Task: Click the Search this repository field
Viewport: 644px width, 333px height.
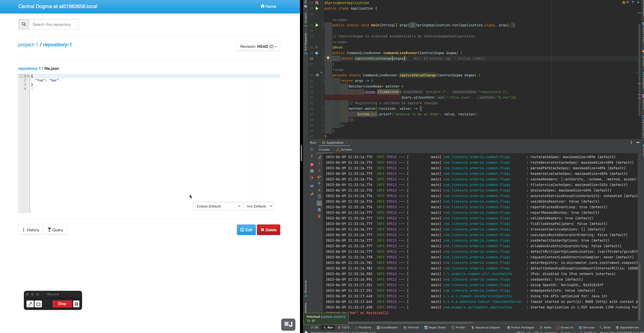Action: [54, 24]
